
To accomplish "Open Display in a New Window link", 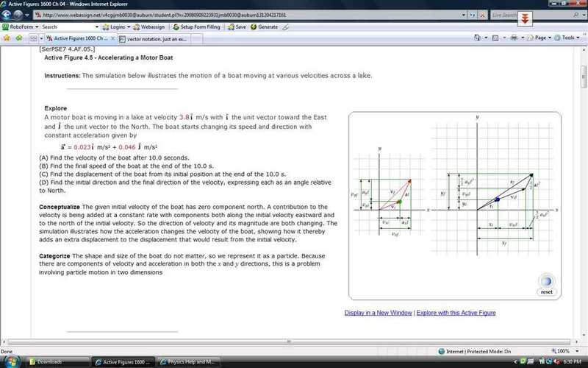I will (x=378, y=313).
